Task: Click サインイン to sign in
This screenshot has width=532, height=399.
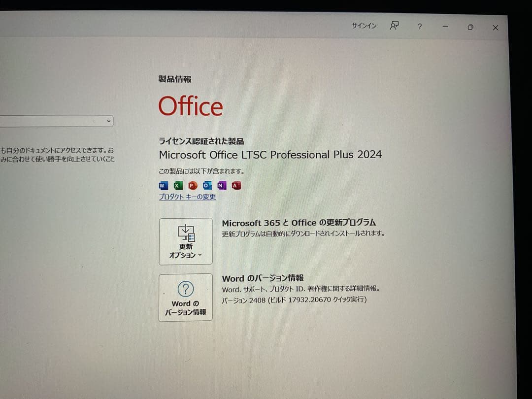Action: click(x=364, y=26)
